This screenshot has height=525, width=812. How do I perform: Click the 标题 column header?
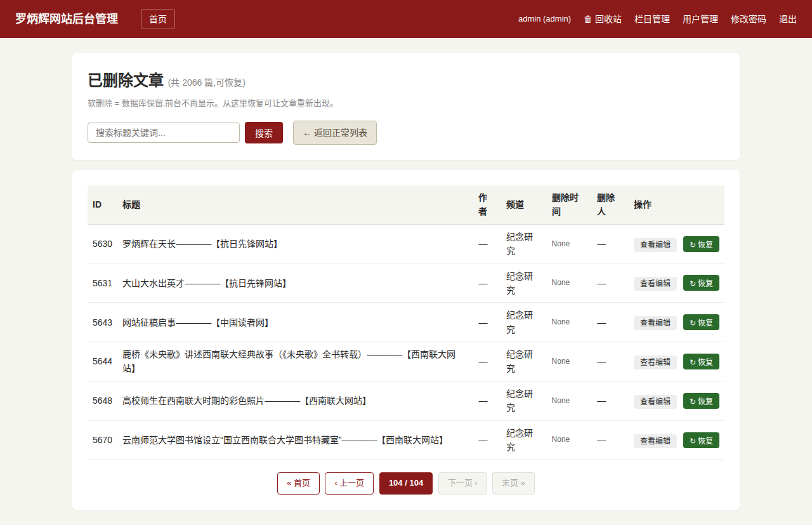[131, 204]
